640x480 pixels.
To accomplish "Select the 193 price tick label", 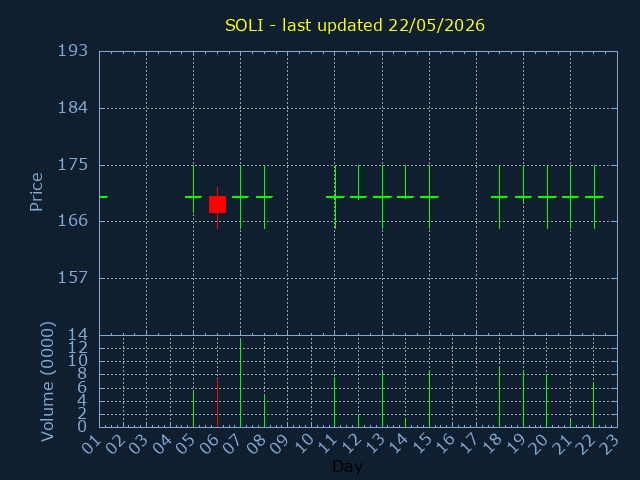I will 73,51.
